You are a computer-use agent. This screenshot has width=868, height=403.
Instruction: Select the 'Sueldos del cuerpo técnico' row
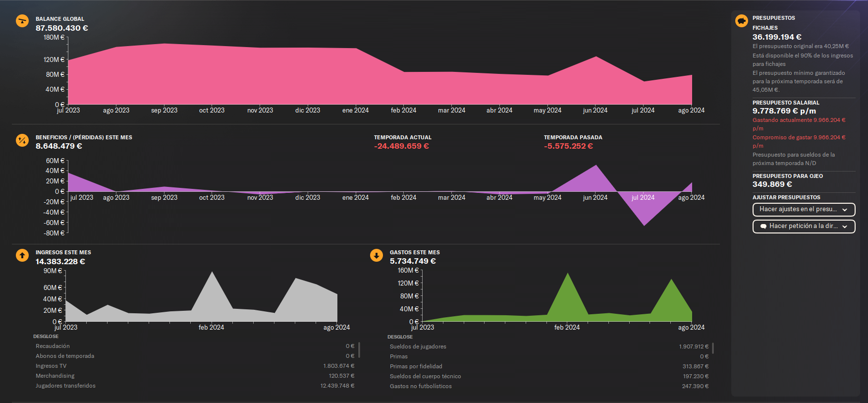[x=549, y=376]
